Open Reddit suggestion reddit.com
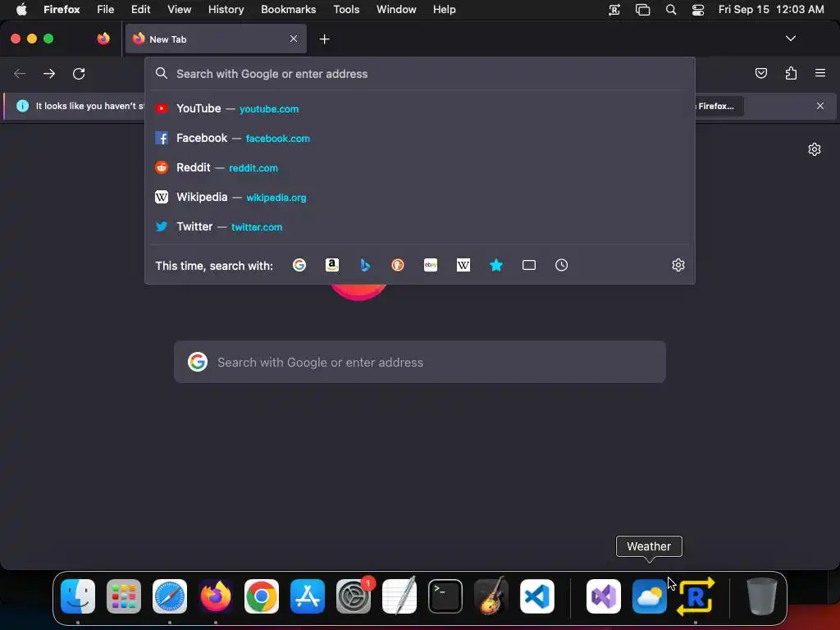840x630 pixels. pyautogui.click(x=420, y=167)
